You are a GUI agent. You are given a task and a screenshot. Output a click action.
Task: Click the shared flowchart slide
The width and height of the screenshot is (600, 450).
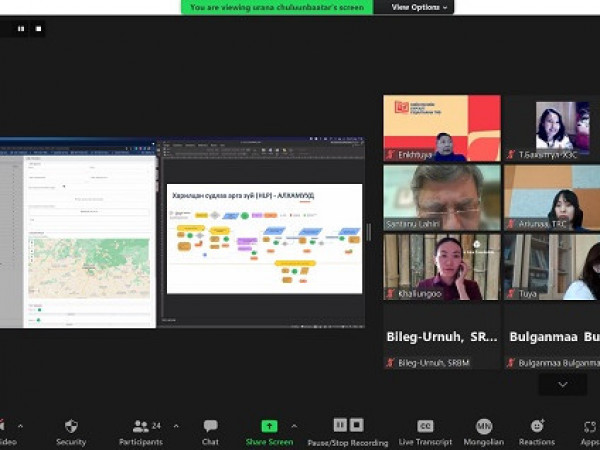pyautogui.click(x=264, y=238)
